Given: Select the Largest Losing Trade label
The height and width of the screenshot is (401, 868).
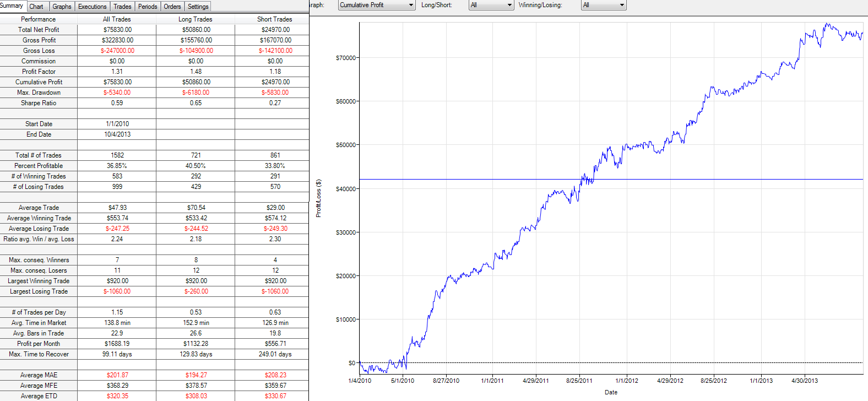Looking at the screenshot, I should pyautogui.click(x=39, y=291).
